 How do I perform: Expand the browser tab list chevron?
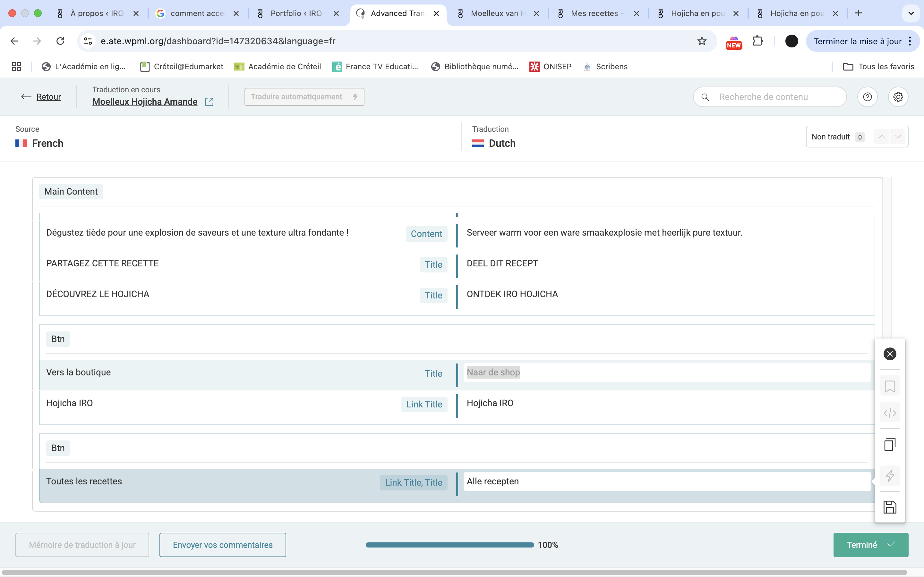tap(911, 13)
